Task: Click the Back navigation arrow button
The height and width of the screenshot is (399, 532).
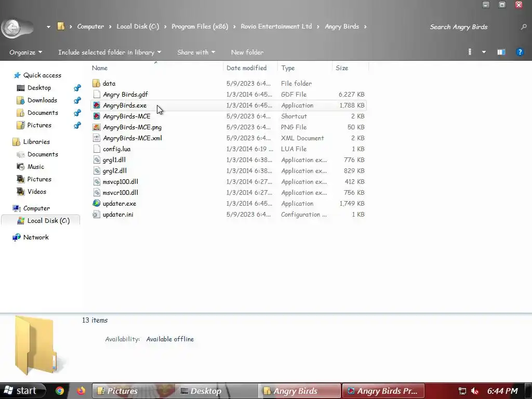Action: coord(12,28)
